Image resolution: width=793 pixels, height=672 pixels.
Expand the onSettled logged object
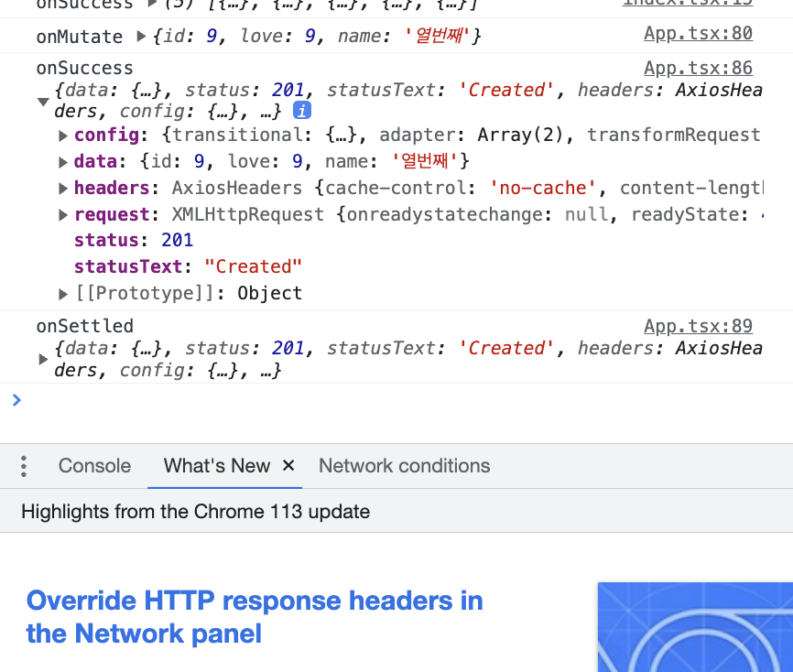click(x=43, y=359)
